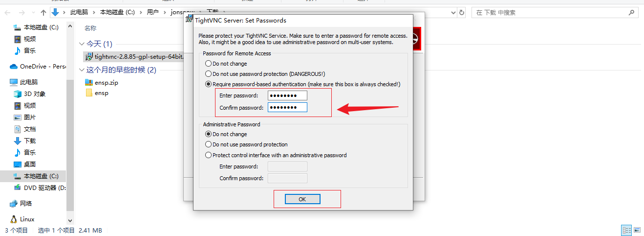Click the 此电脑 breadcrumb segment

click(x=80, y=12)
